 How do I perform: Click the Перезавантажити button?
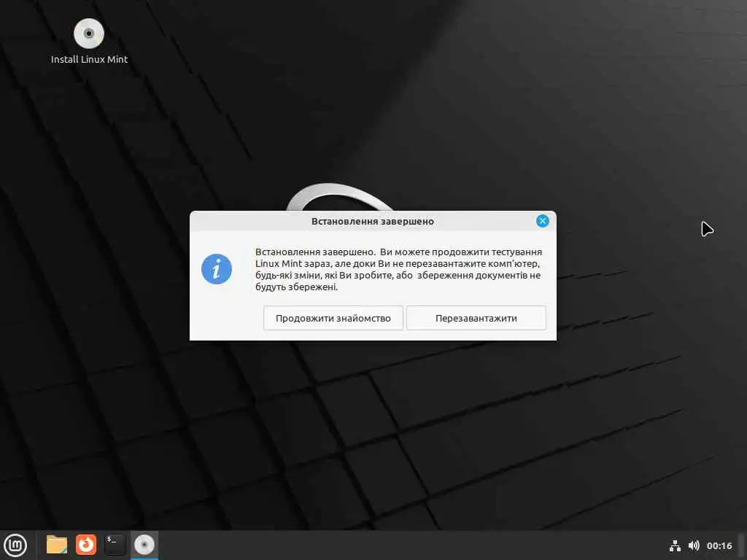(x=476, y=318)
